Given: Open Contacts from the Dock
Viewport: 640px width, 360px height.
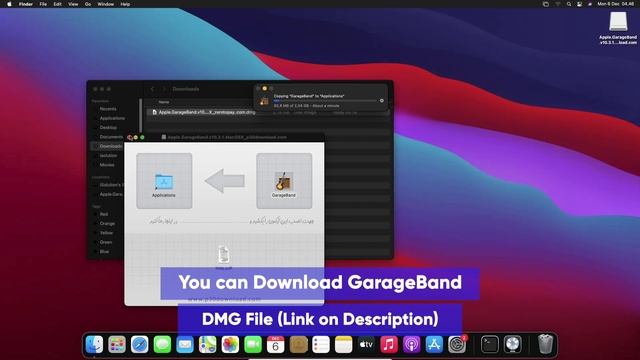Looking at the screenshot, I should tap(298, 344).
